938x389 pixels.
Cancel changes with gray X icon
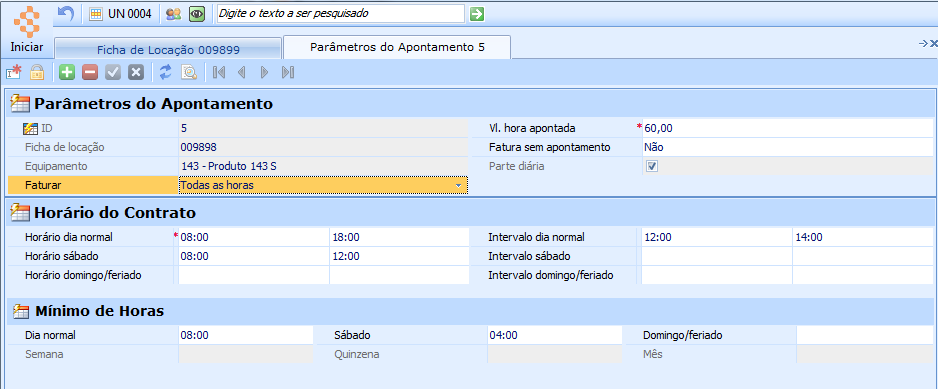[136, 72]
